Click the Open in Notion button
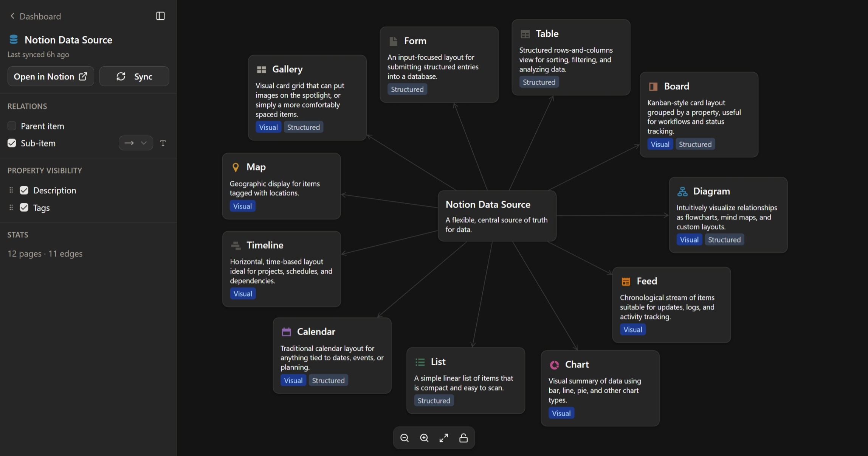 tap(51, 76)
